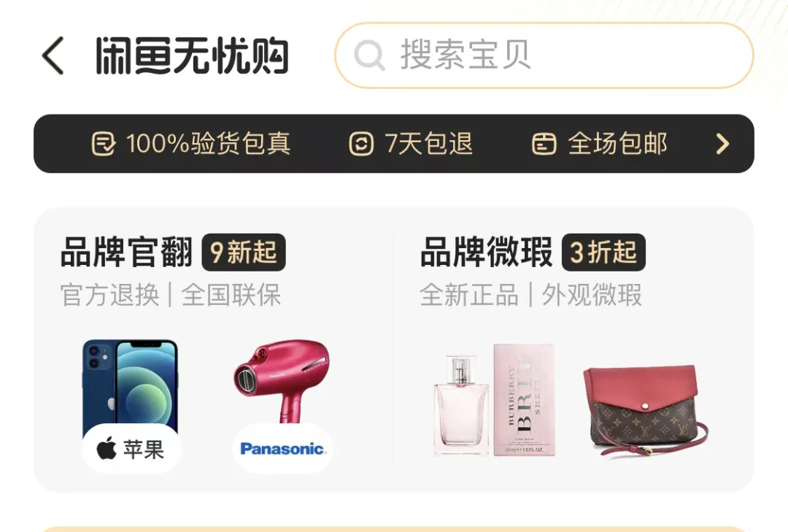Tap the 100%验货包真 verification icon
Viewport: 788px width, 532px height.
point(104,144)
